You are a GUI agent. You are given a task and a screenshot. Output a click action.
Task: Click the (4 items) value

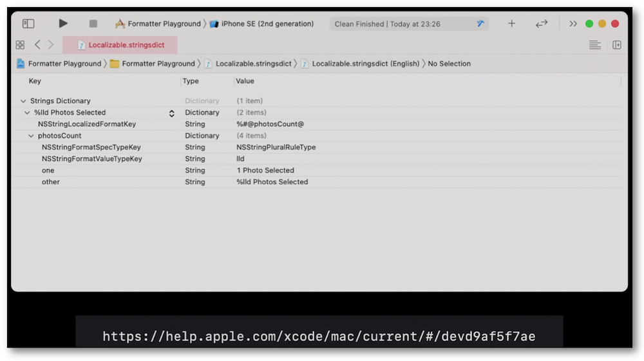click(251, 136)
